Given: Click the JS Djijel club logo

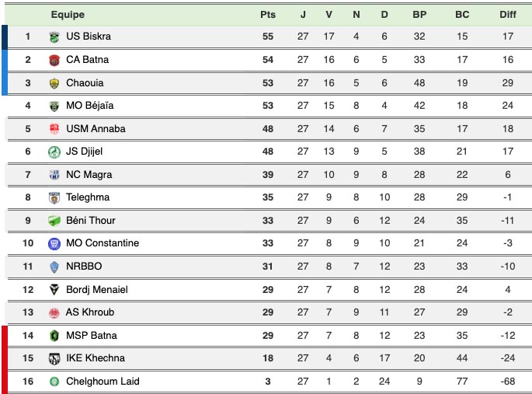Looking at the screenshot, I should pos(54,152).
